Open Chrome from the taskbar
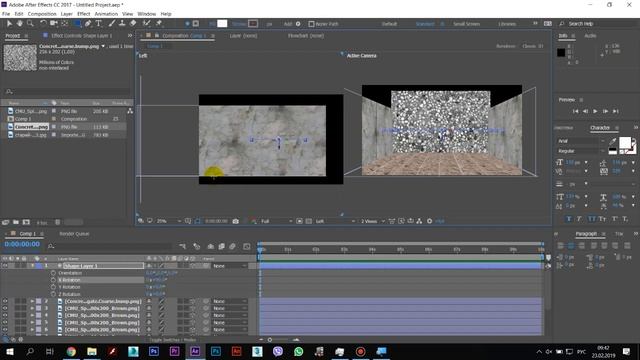Image resolution: width=640 pixels, height=360 pixels. [71, 351]
